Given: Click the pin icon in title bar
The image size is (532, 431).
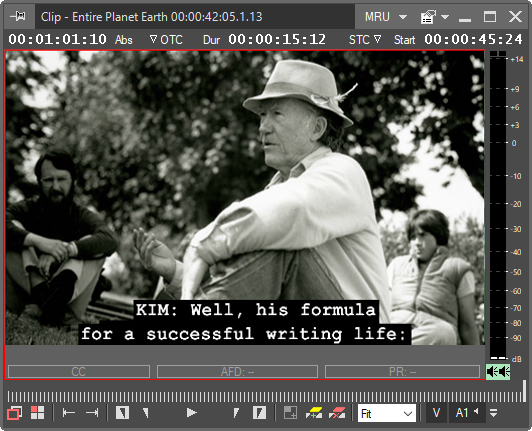Looking at the screenshot, I should pyautogui.click(x=18, y=16).
